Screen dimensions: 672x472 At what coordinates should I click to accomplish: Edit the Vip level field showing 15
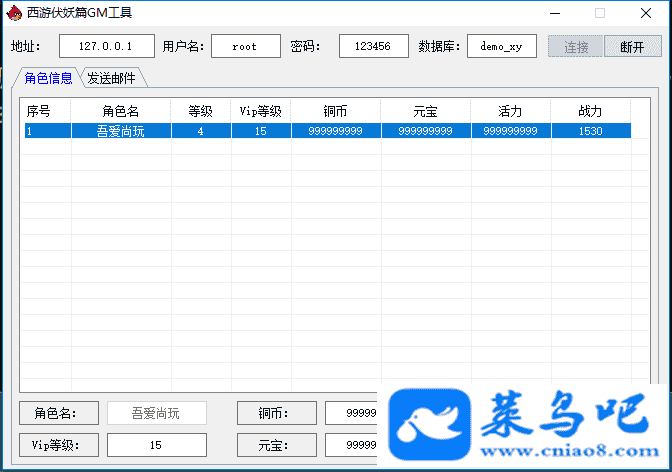pos(156,444)
